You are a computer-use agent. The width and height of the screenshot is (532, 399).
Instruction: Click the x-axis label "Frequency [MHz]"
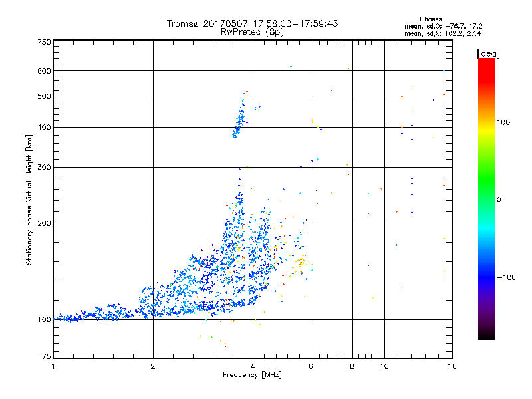[252, 375]
